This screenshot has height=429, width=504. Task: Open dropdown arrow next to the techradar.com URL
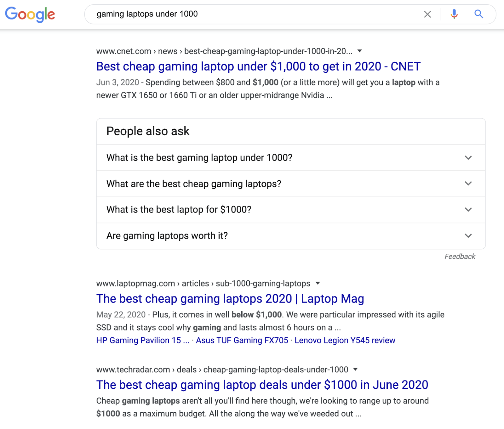coord(356,370)
